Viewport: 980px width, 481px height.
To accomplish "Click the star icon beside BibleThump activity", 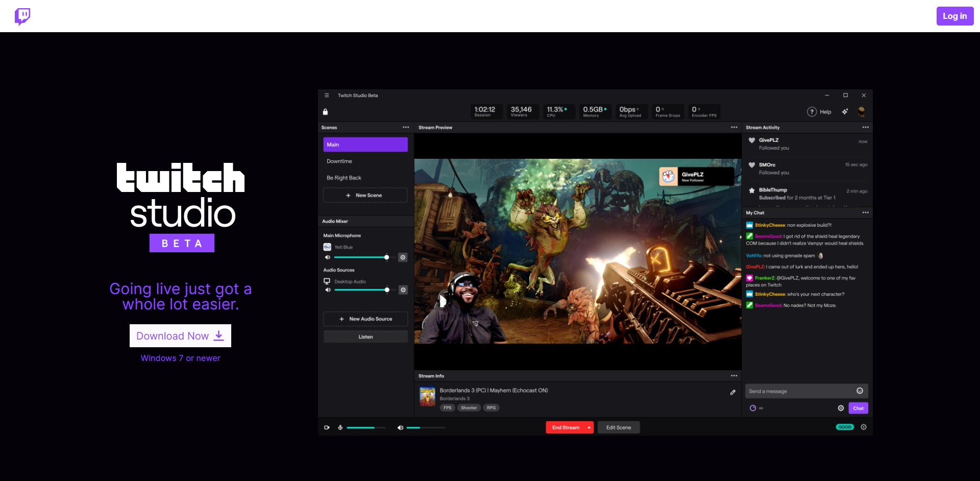I will 751,190.
